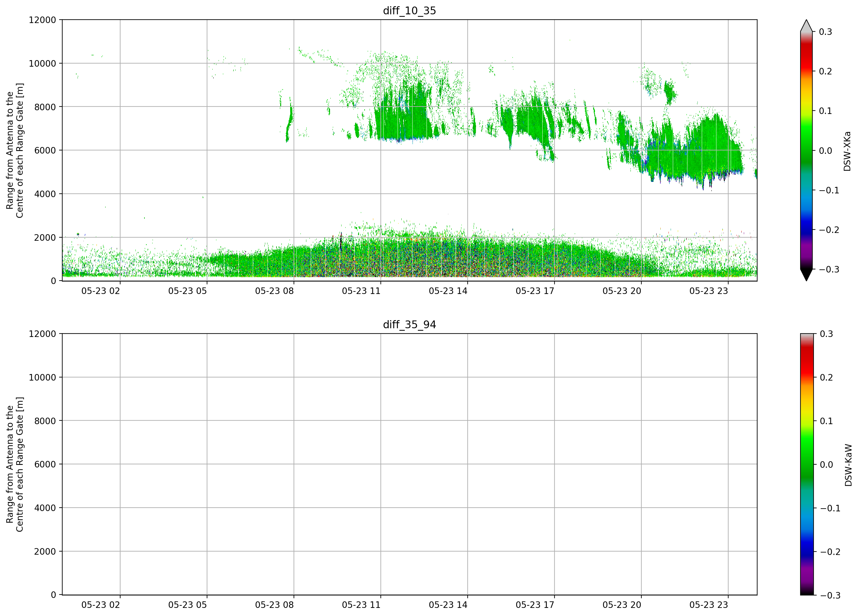Select the DSW-KaW colorbar label

pos(848,465)
